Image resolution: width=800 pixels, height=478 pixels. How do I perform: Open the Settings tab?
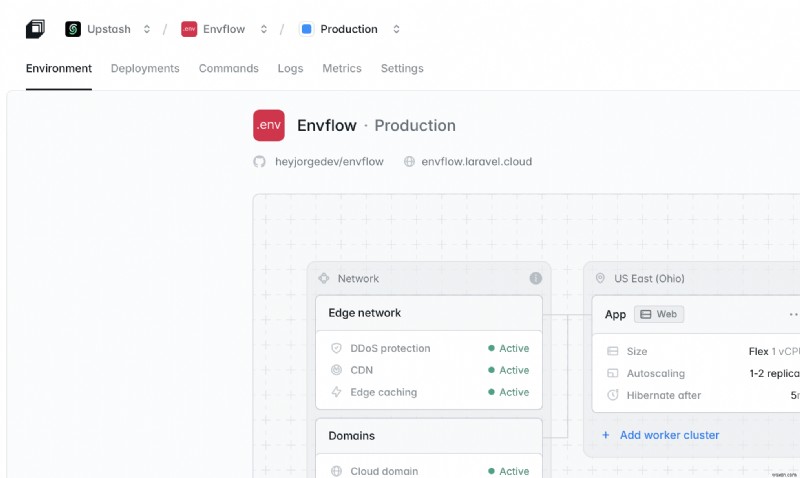[x=402, y=68]
